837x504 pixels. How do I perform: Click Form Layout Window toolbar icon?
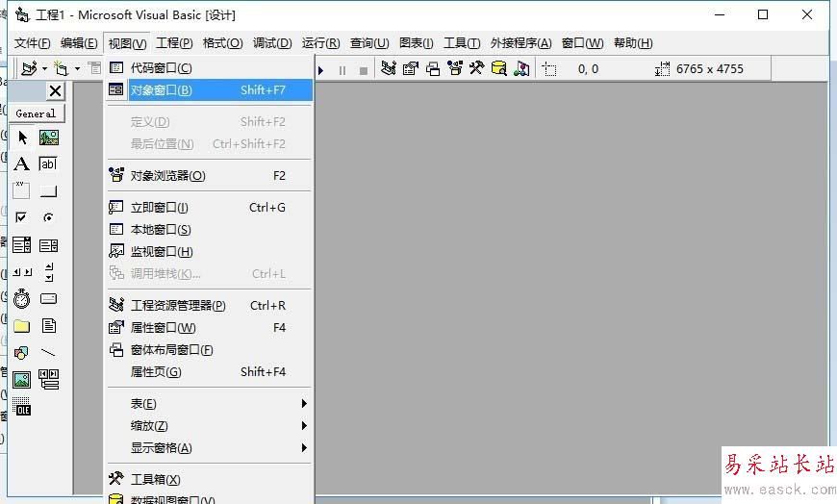tap(433, 68)
